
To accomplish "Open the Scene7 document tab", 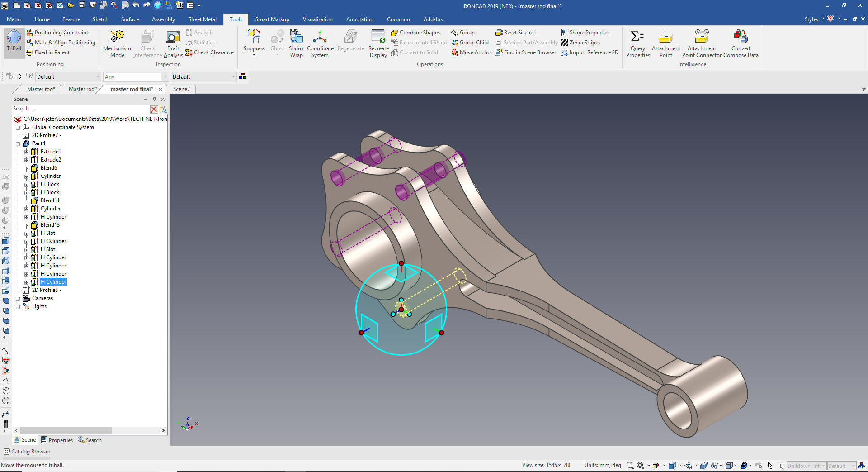I will click(x=181, y=89).
